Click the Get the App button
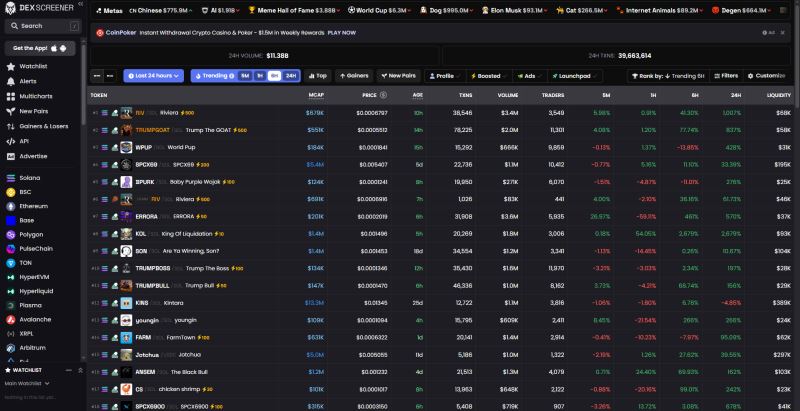This screenshot has height=411, width=800. [x=40, y=48]
